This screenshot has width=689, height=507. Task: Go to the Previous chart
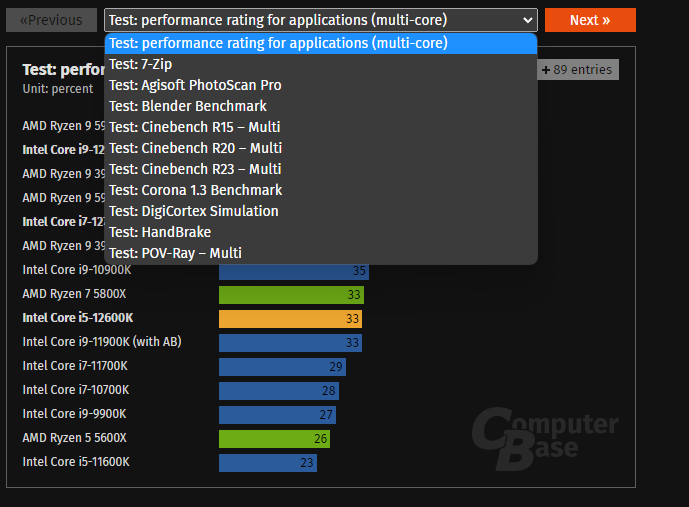[51, 20]
